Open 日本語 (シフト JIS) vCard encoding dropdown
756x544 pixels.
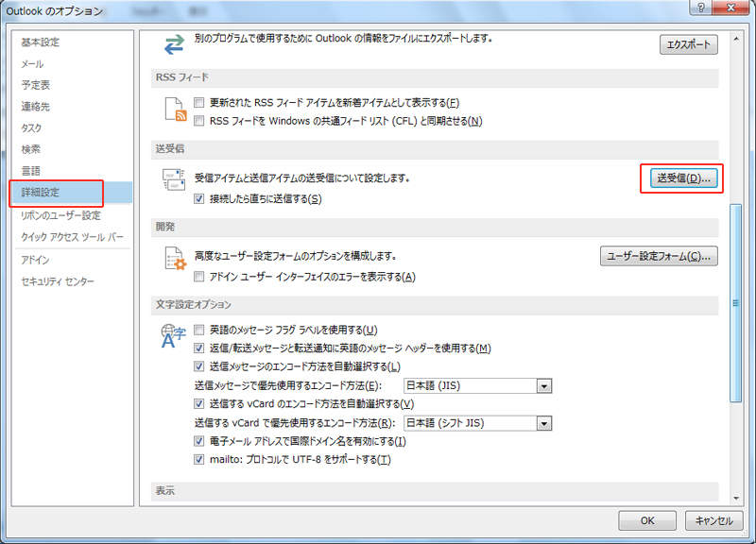pyautogui.click(x=477, y=423)
